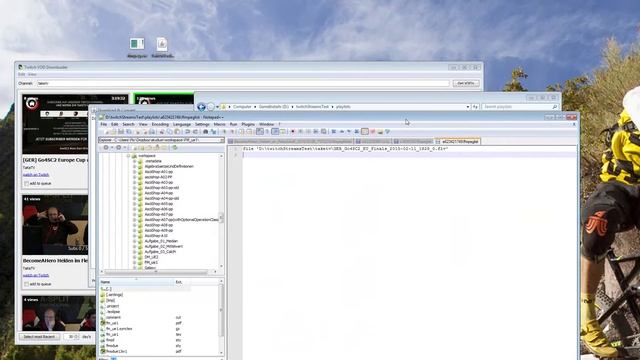This screenshot has height=360, width=640.
Task: Open 'watch on Twitch' link for BecomeAHero video
Action: (36, 275)
